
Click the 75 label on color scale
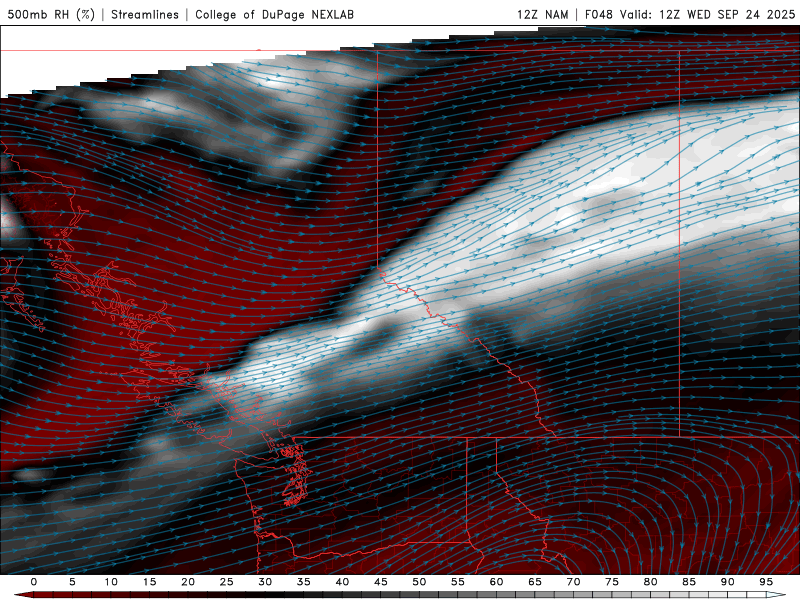coord(612,582)
